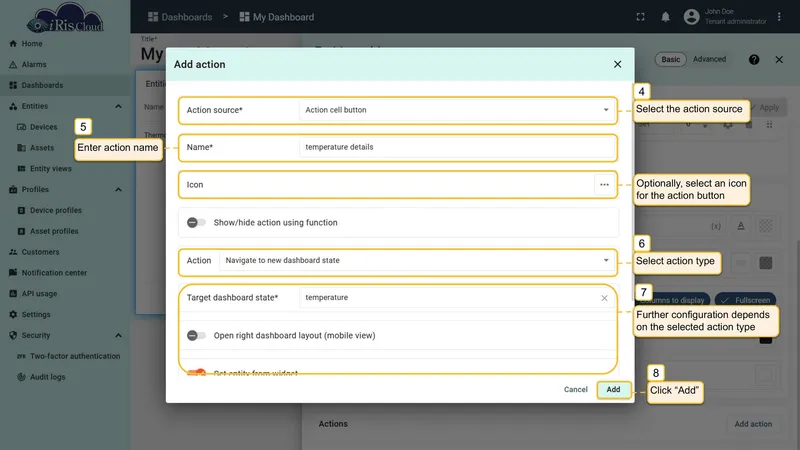
Task: Collapse the Entities section
Action: click(118, 106)
